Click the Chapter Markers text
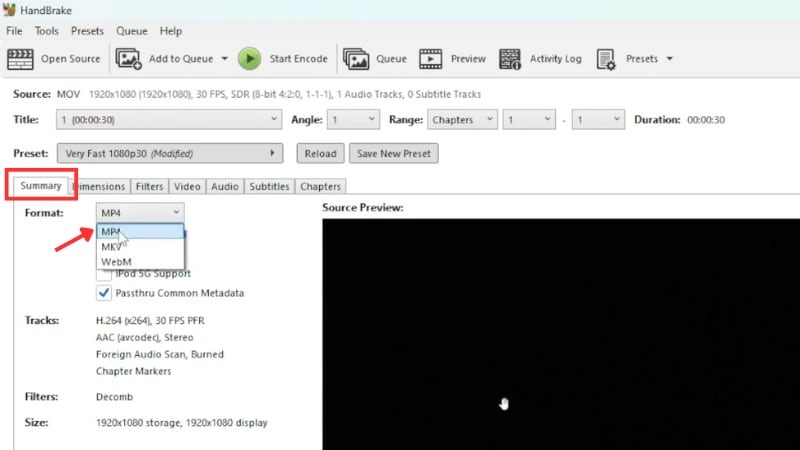800x450 pixels. pos(134,371)
